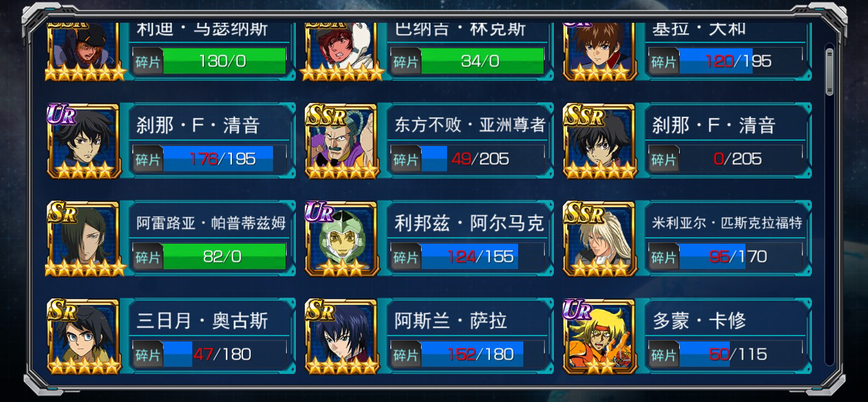Click the 多蒙·卡修 name label
Screen dimensions: 868x402
[699, 321]
